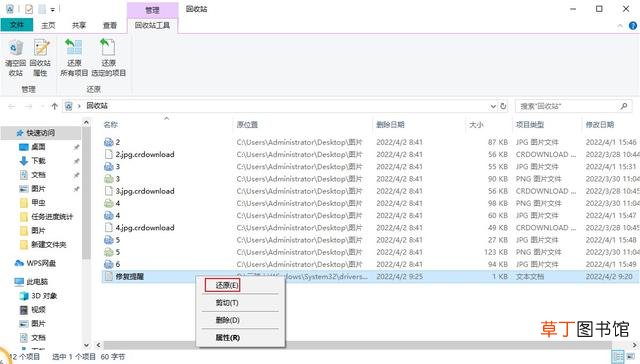The image size is (640, 364).
Task: Sort by the 大小 column header
Action: 476,124
